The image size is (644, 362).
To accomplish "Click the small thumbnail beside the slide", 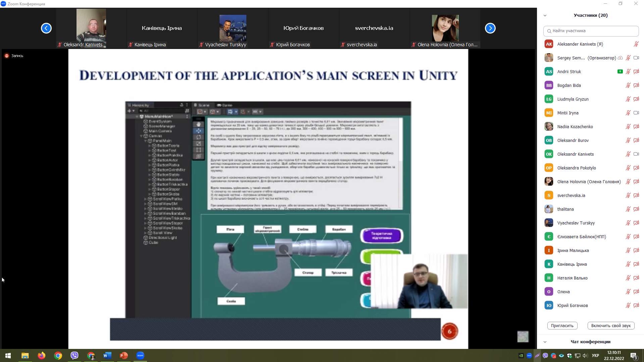I will 523,337.
